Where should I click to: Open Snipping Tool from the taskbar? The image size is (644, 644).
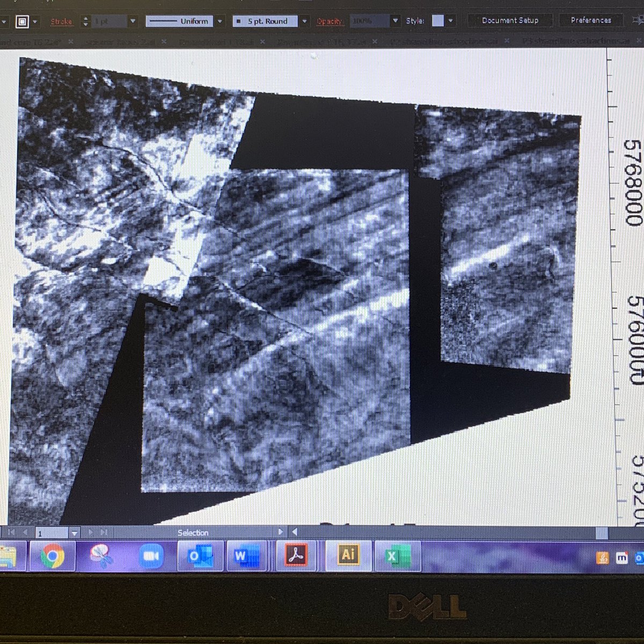coord(101,557)
